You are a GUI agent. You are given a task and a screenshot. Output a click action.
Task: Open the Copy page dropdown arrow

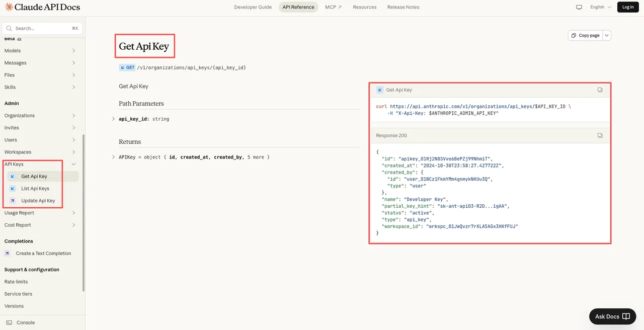607,35
